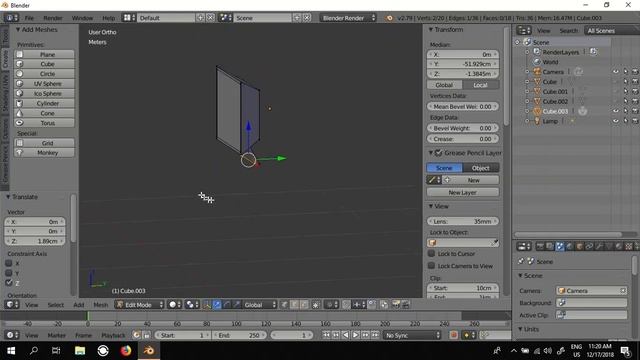This screenshot has width=640, height=360.
Task: Open Scene properties tab icon
Action: pyautogui.click(x=560, y=247)
